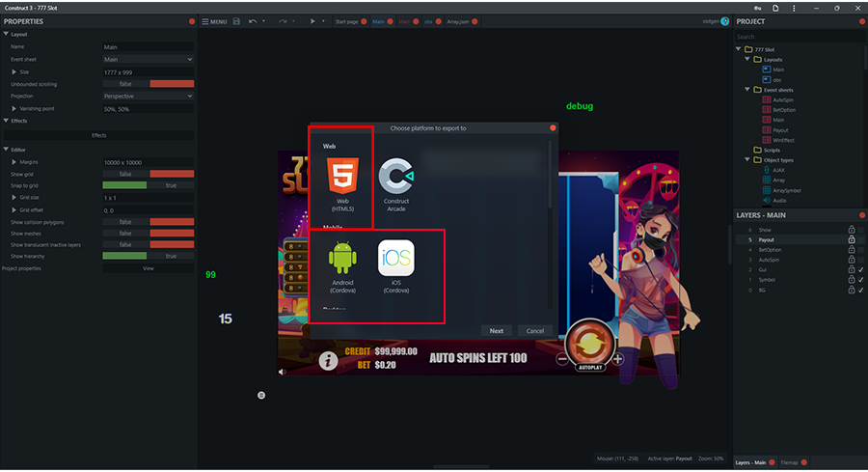Toggle Show collision polygons setting
This screenshot has width=868, height=472.
[148, 222]
